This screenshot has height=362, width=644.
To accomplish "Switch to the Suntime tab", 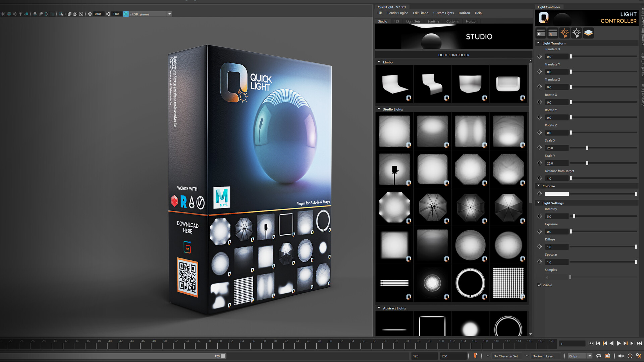I will pyautogui.click(x=433, y=21).
